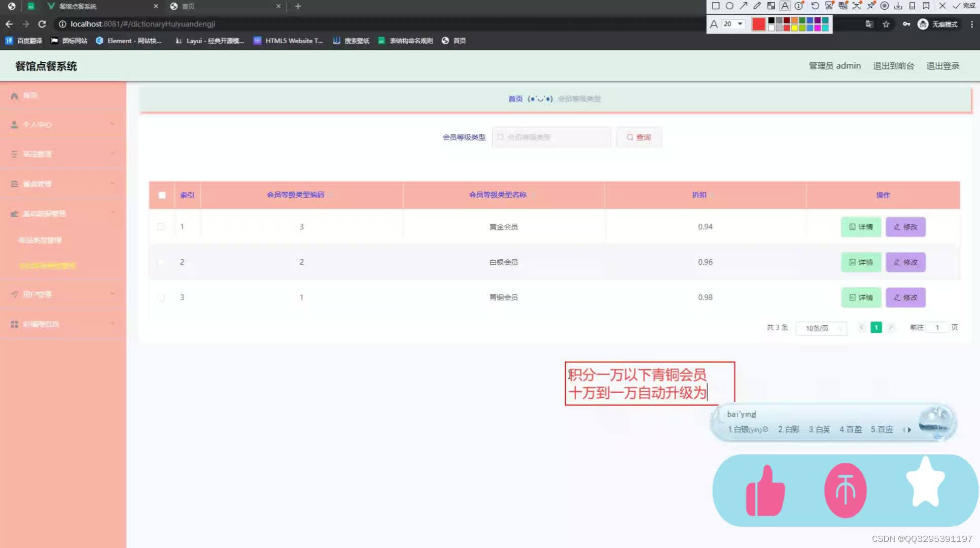Expand 菜品管理 sidebar menu
Viewport: 980px width, 548px height.
click(63, 154)
